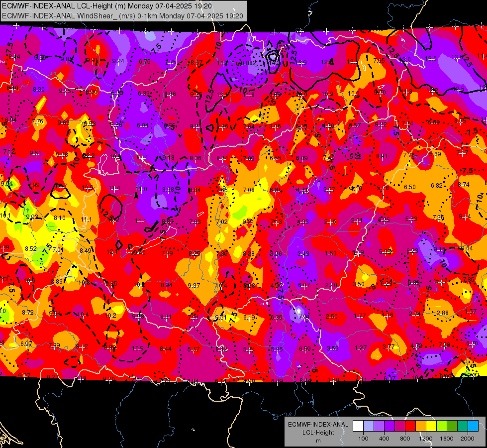Click the map value 3.50
487x448 pixels.
tap(359, 284)
